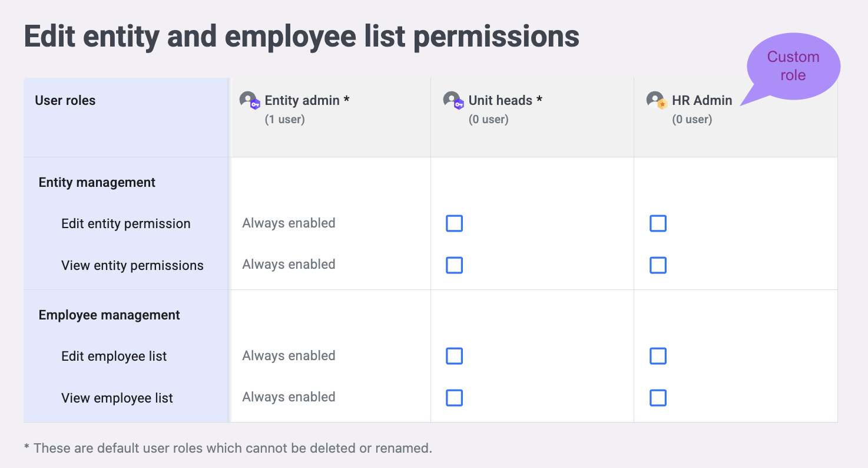Click the Edit entity permission row label
868x468 pixels.
(126, 224)
